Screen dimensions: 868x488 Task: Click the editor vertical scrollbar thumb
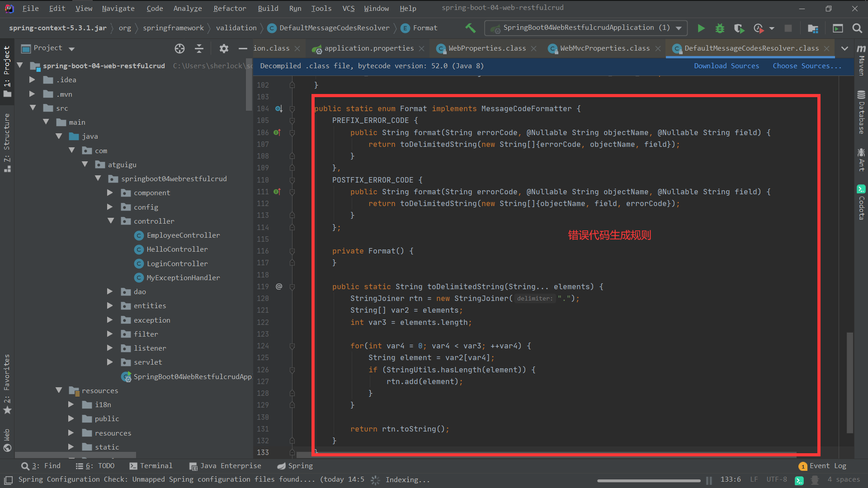pos(849,382)
